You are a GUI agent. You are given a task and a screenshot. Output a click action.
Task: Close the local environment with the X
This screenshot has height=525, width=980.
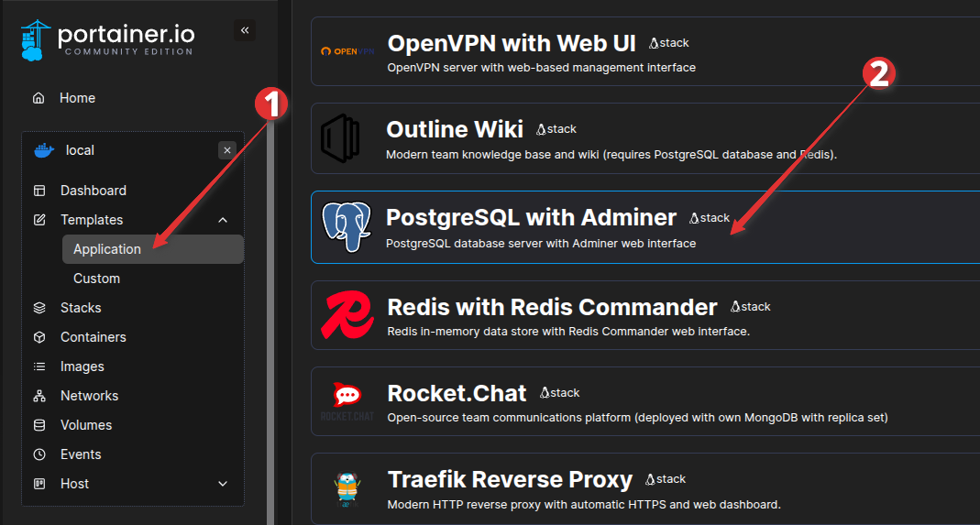[x=227, y=150]
